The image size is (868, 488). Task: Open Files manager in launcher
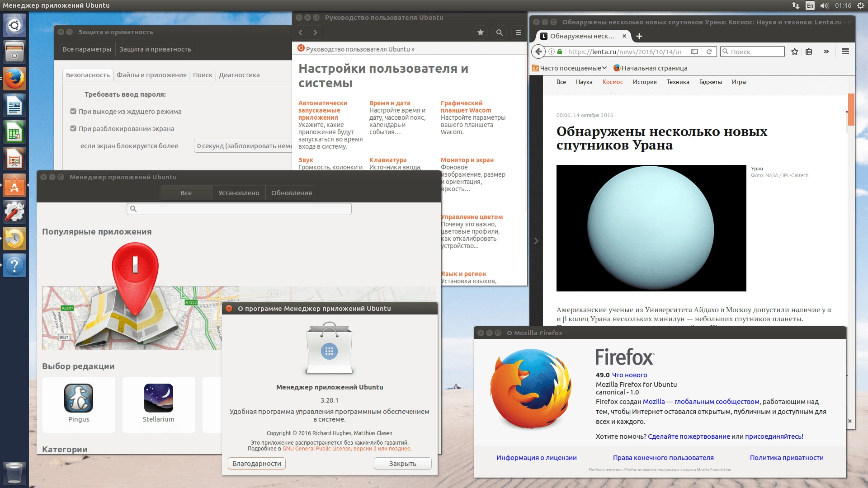coord(14,52)
